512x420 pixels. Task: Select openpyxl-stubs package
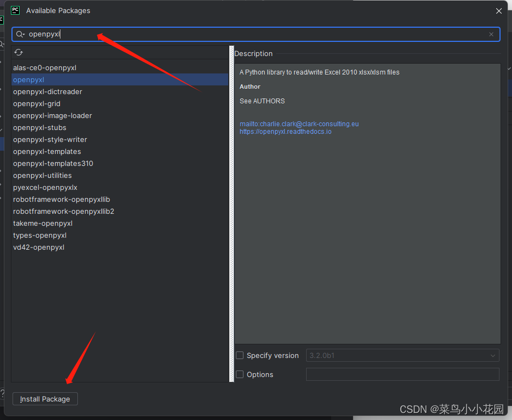[120, 127]
